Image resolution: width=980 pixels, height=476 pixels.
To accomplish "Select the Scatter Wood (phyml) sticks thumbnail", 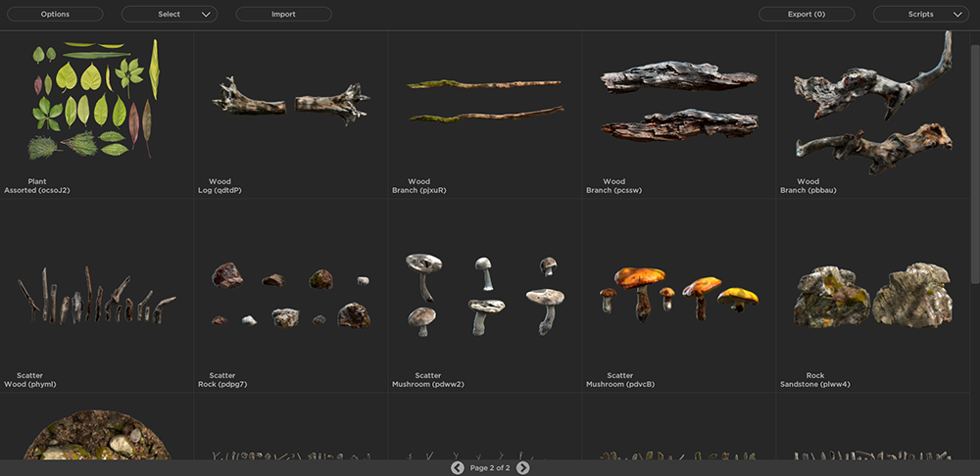I will (x=96, y=295).
